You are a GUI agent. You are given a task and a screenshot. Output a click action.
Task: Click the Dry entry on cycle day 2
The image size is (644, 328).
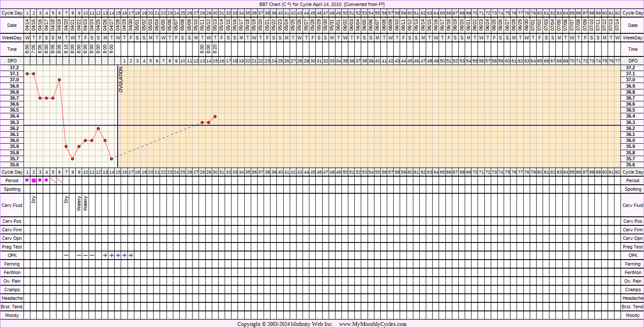tap(34, 199)
